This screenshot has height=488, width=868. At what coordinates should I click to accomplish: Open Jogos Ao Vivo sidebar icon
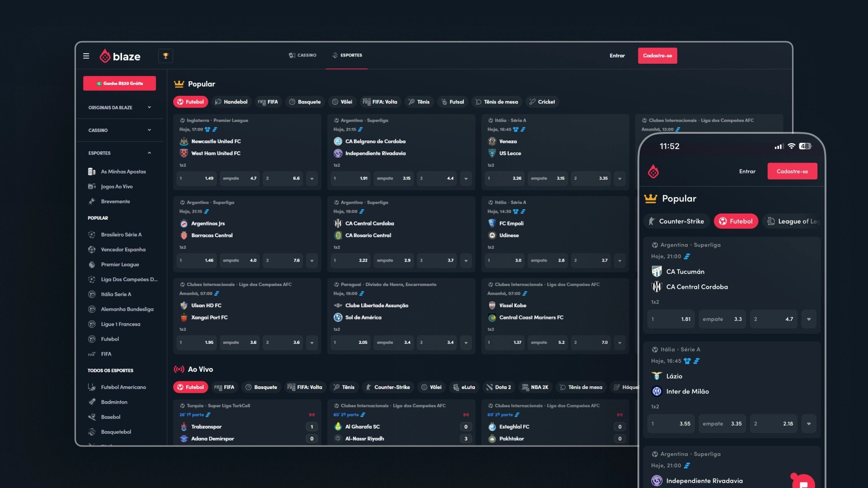[x=92, y=187]
